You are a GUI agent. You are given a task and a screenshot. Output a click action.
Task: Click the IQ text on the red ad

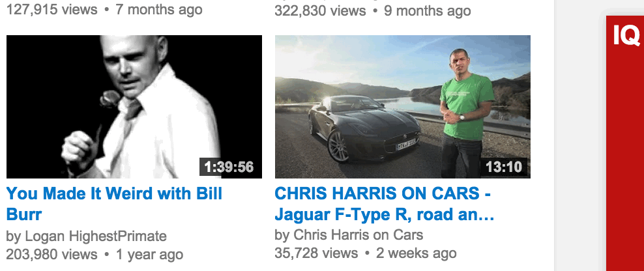[x=626, y=35]
